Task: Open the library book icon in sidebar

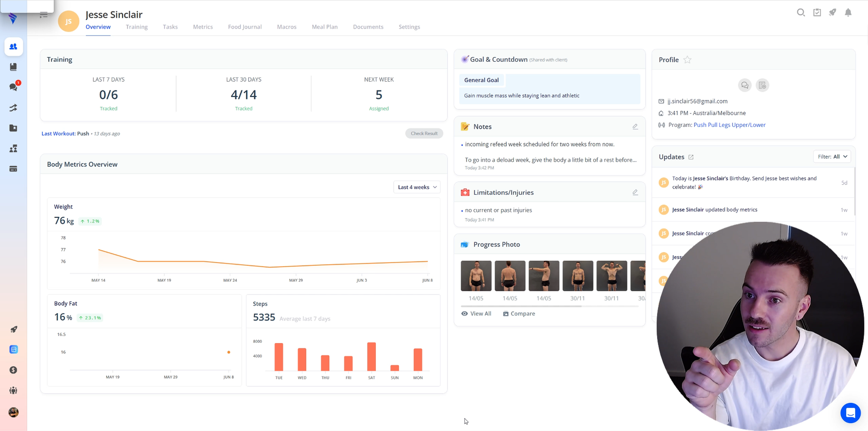Action: pyautogui.click(x=13, y=67)
